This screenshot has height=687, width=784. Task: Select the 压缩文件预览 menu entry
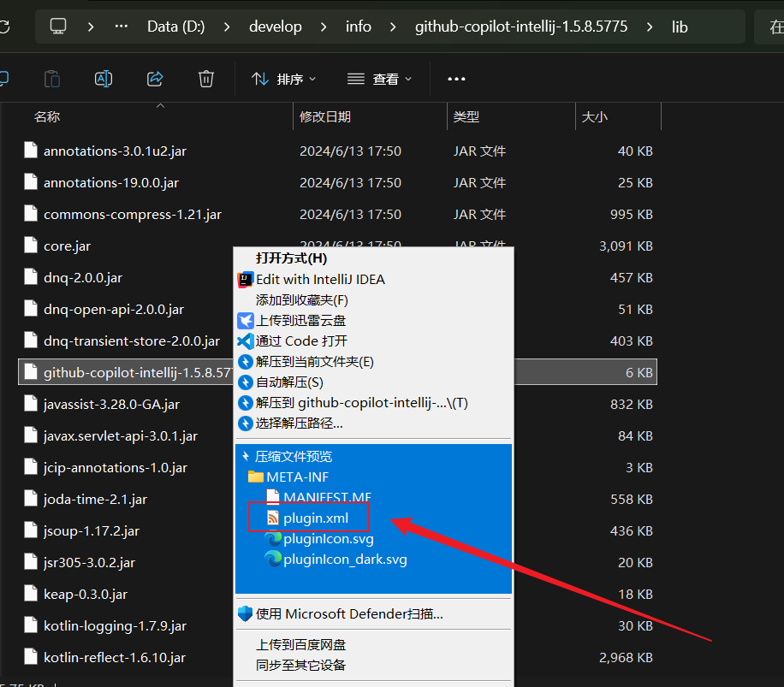click(294, 456)
